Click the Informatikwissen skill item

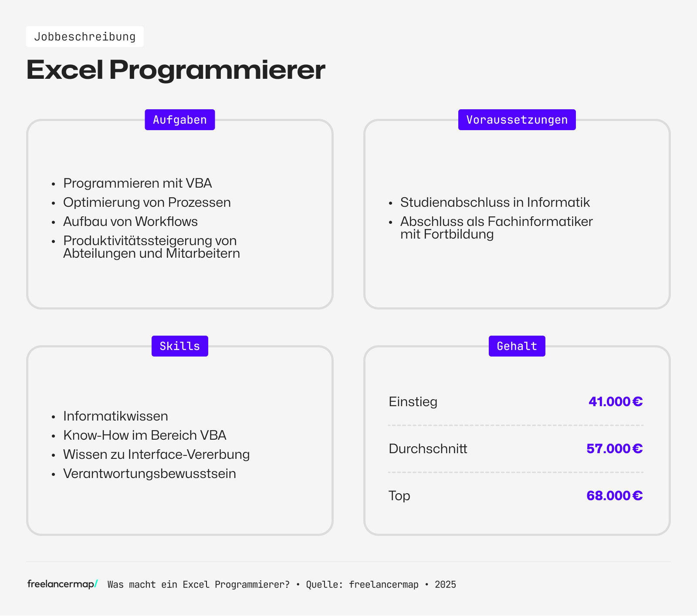tap(115, 416)
